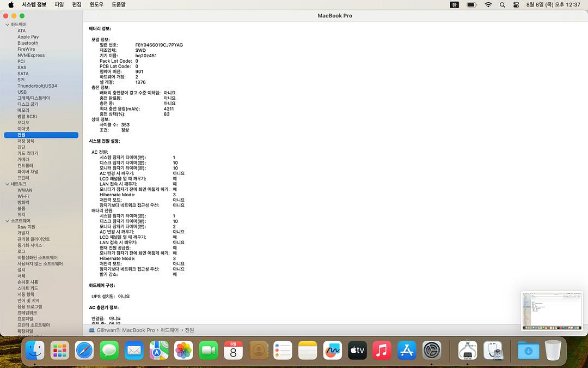Open the Apple TV app in the Dock

click(x=357, y=351)
